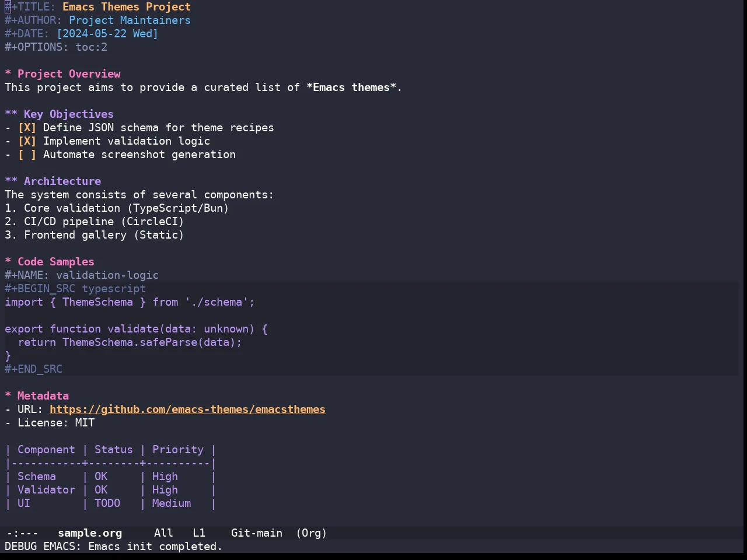Click the #+END_SRC block delimiter
Screen dimensions: 747x560
coord(33,369)
